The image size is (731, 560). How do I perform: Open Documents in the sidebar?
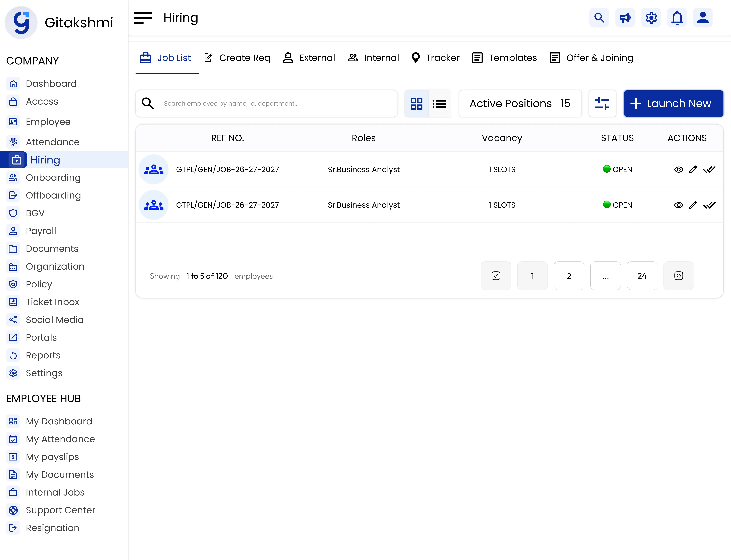(43, 249)
